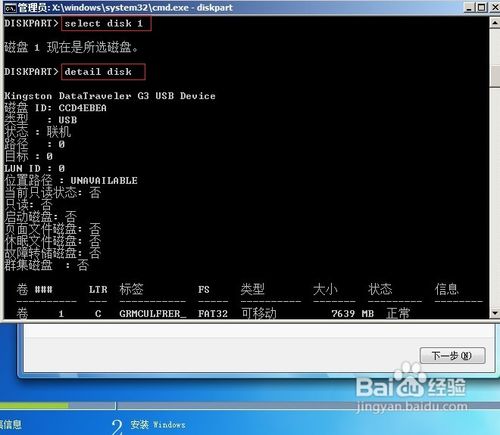Click the 'FS' column header
500x435 pixels.
[x=204, y=289]
